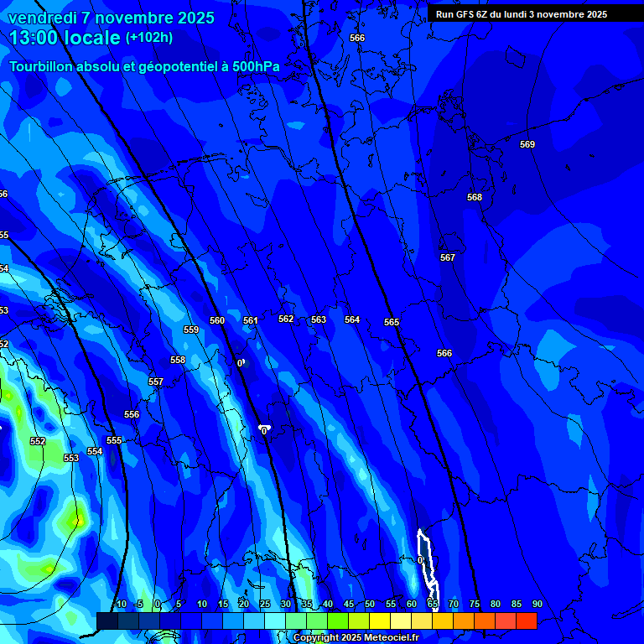Click the red swatch on the color scale
Image resolution: width=644 pixels, height=644 pixels.
coord(526,621)
